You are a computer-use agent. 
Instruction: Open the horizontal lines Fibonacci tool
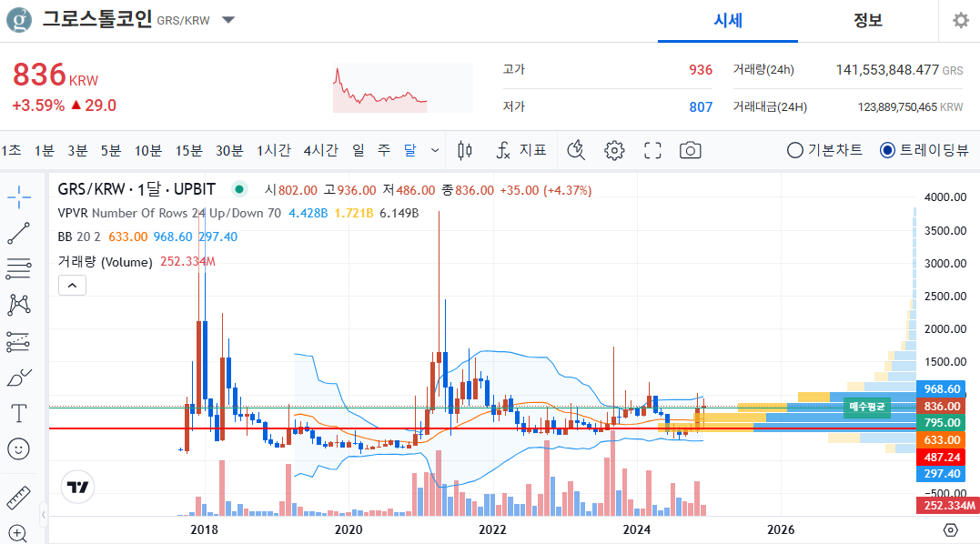tap(19, 268)
